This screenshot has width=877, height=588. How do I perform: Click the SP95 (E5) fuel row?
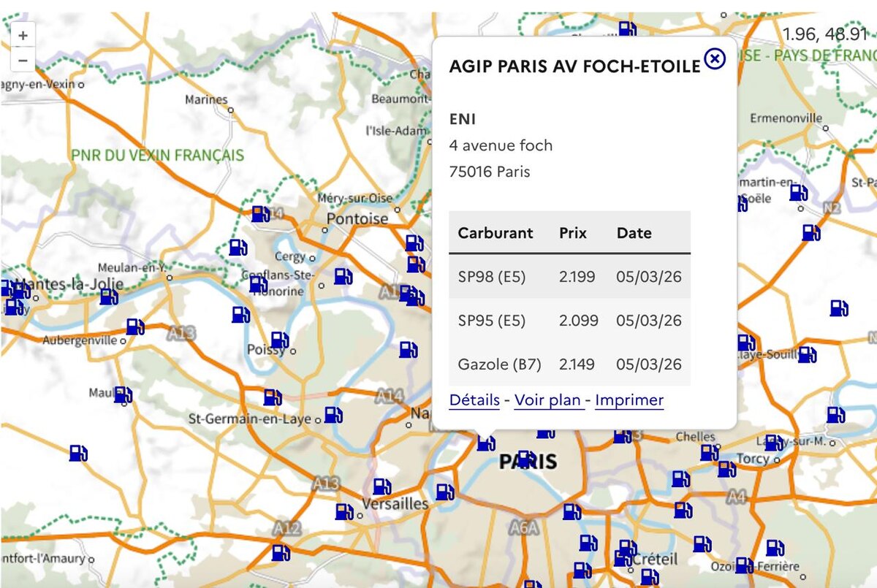point(569,320)
